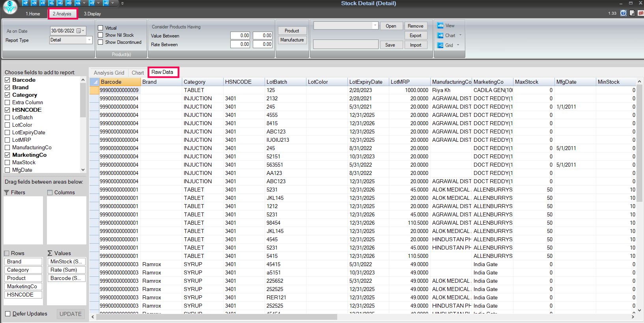Uncheck the Barcode field checkbox
The image size is (644, 323).
point(7,80)
